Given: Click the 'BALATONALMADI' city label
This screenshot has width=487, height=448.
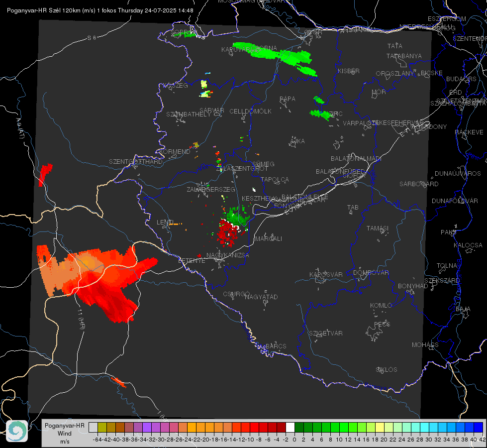Looking at the screenshot, I should pos(356,159).
